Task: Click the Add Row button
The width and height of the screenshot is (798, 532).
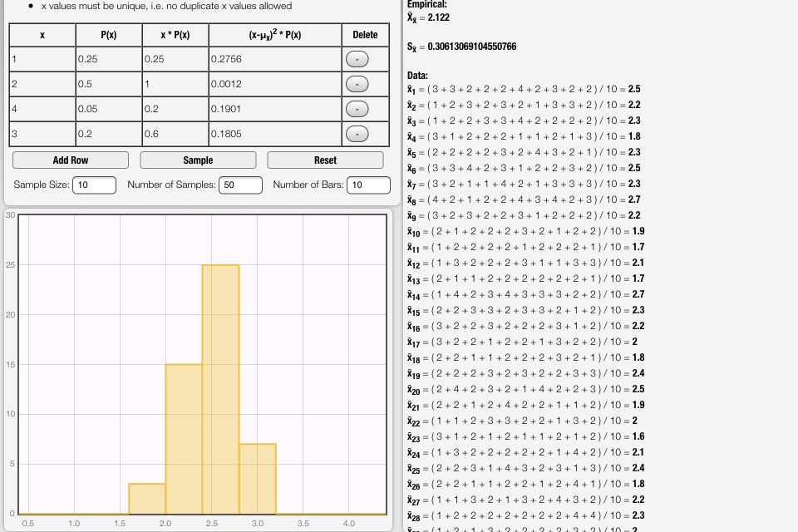Action: coord(71,160)
